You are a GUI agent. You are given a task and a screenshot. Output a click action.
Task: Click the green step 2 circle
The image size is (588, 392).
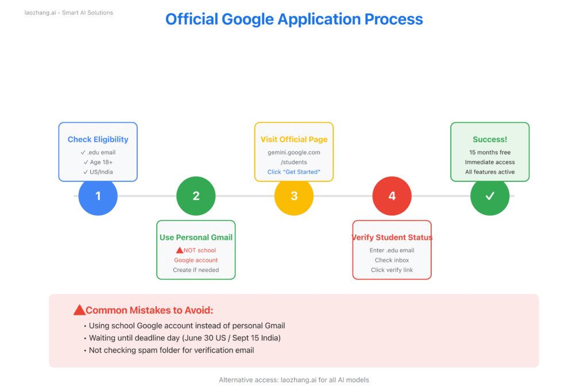pyautogui.click(x=196, y=196)
